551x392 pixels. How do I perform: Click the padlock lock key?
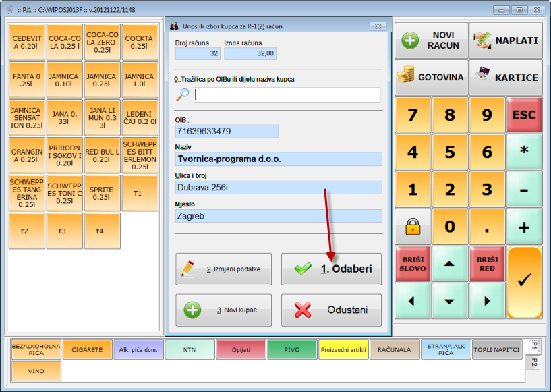pos(412,227)
